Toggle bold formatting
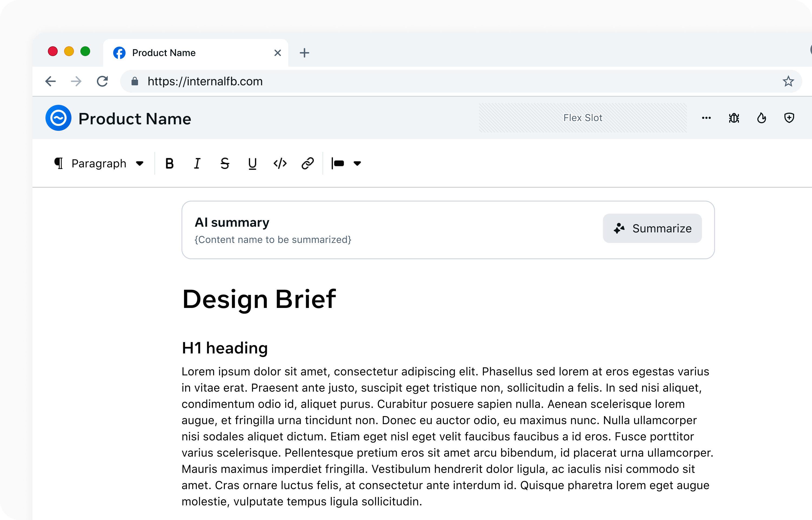This screenshot has height=520, width=812. pos(169,163)
